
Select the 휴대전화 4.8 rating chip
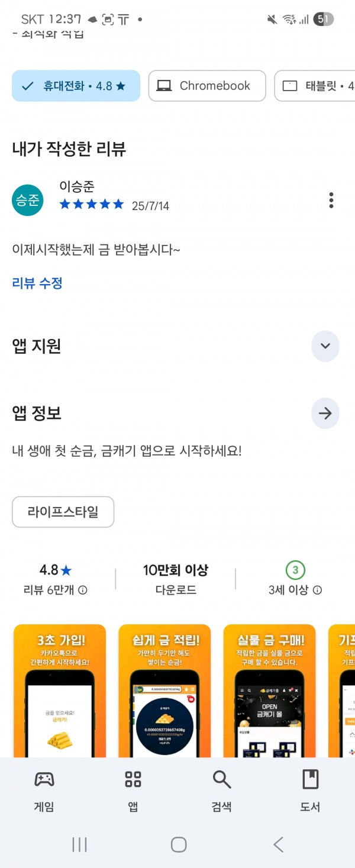point(76,86)
